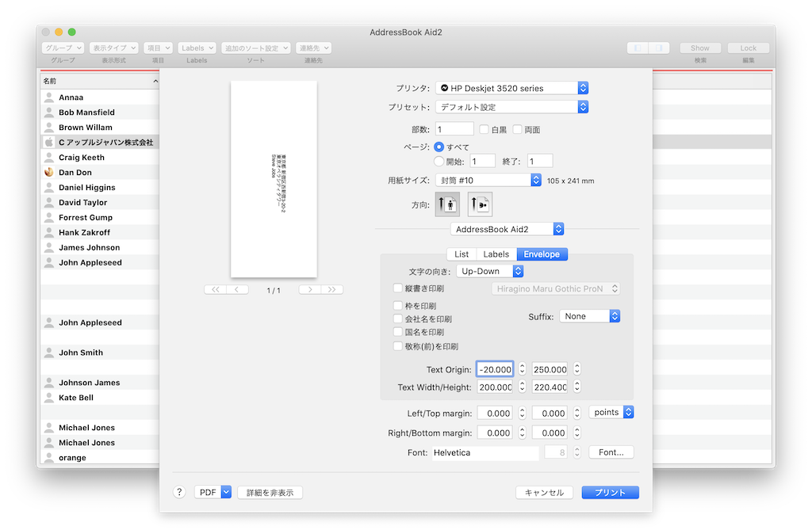
Task: Open the 項目 toolbar menu
Action: point(158,48)
